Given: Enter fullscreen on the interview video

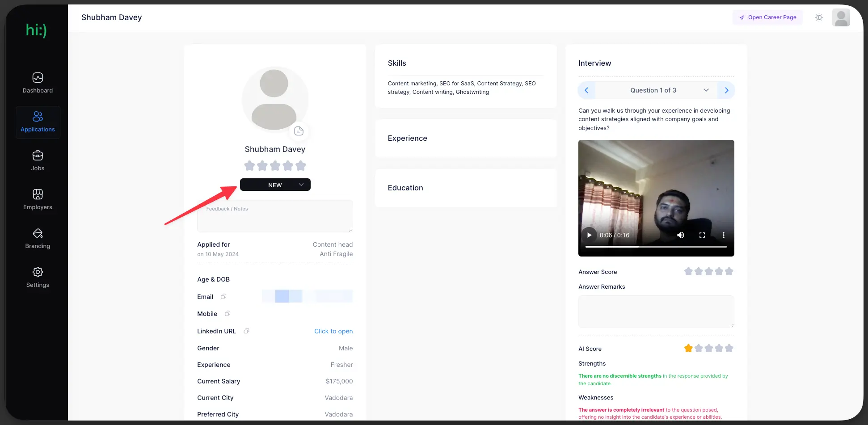Looking at the screenshot, I should [702, 235].
